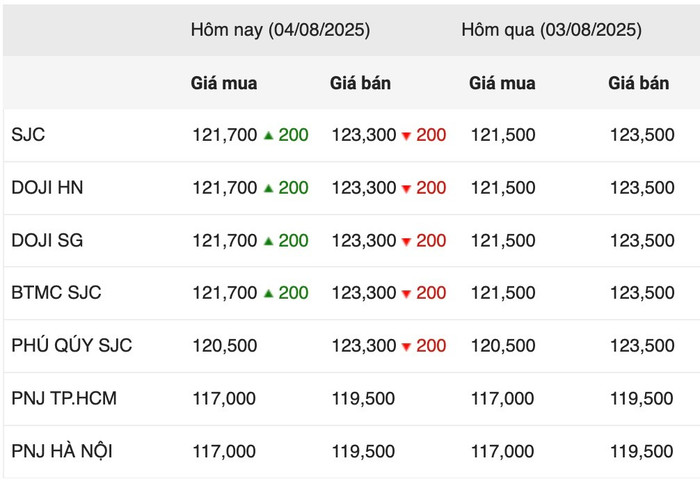This screenshot has width=700, height=482.
Task: Click green up arrow in BTMC SJC row
Action: point(268,293)
